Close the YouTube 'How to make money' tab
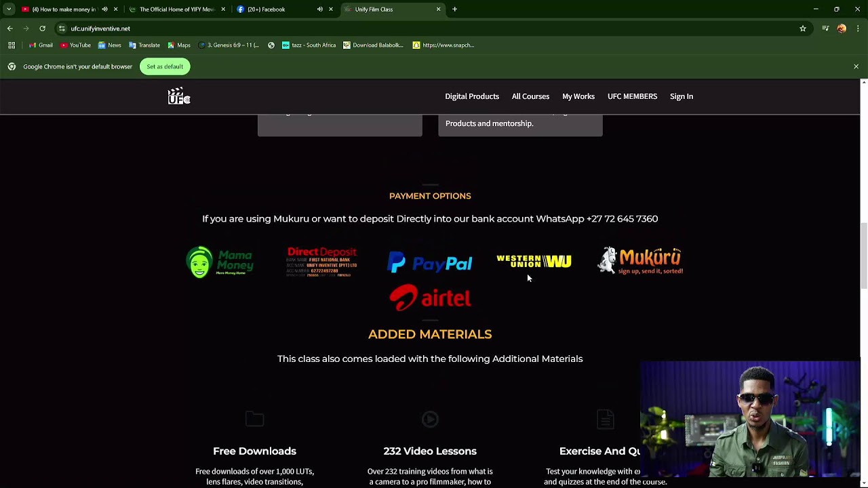 pos(115,9)
